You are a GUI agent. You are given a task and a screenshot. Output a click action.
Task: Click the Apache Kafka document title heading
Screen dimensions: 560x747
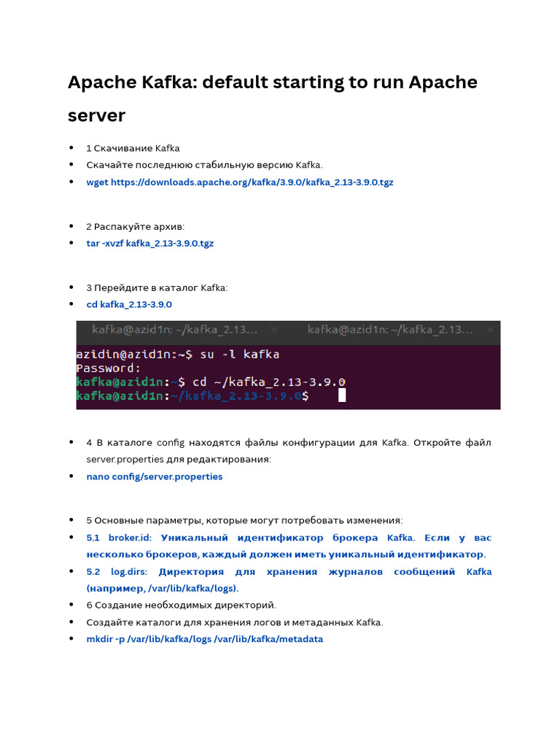point(273,98)
